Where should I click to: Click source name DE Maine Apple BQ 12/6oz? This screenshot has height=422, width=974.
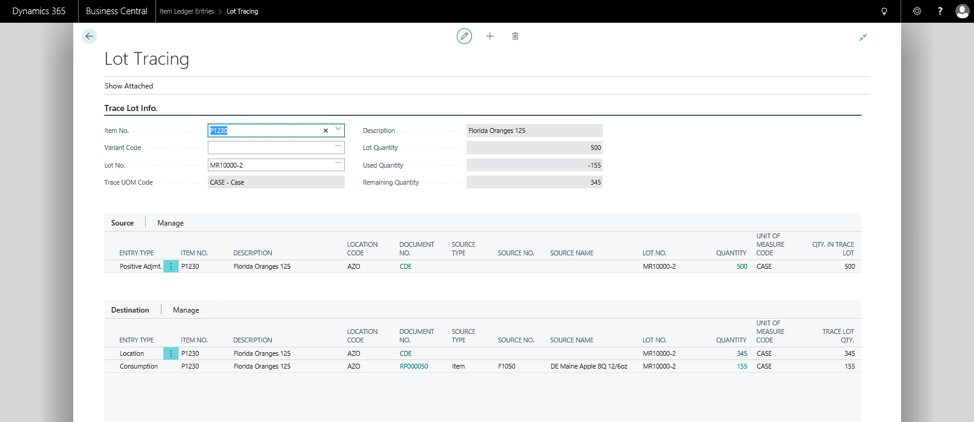tap(589, 366)
